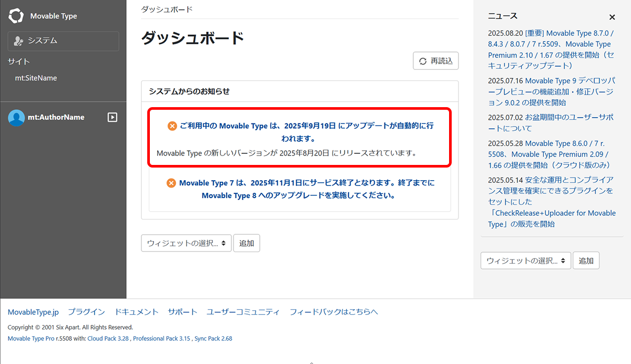The width and height of the screenshot is (631, 364).
Task: Open the プラグイン footer link
Action: click(x=86, y=311)
